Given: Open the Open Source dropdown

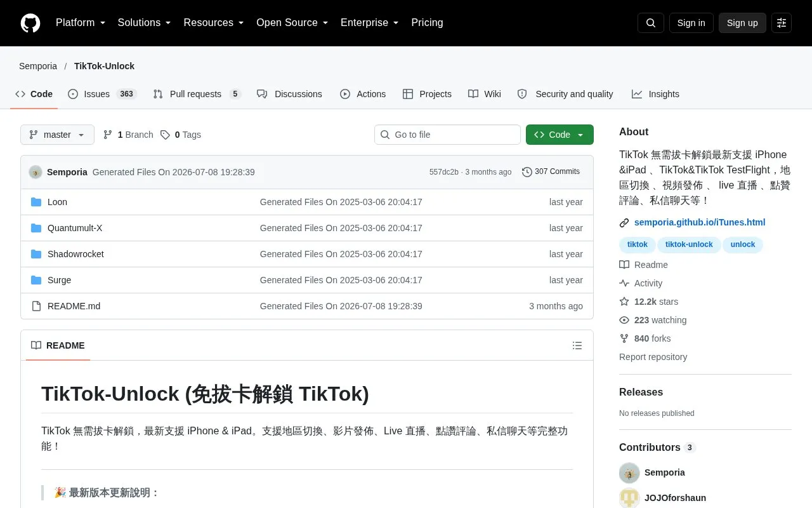Looking at the screenshot, I should pos(292,23).
